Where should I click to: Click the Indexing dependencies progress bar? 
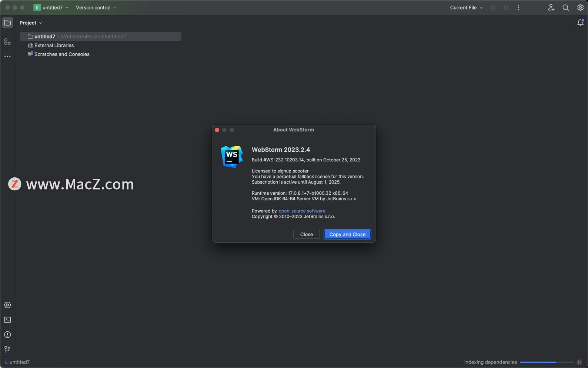547,362
